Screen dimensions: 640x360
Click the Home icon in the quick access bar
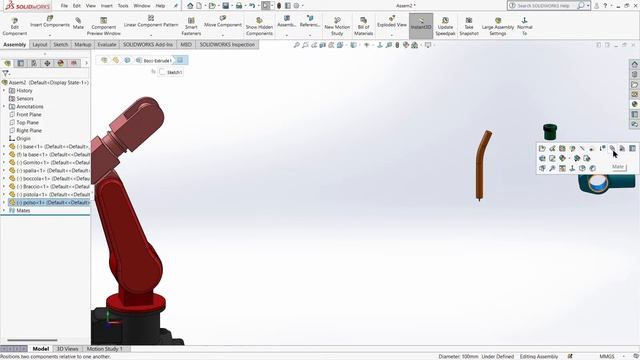(190, 6)
